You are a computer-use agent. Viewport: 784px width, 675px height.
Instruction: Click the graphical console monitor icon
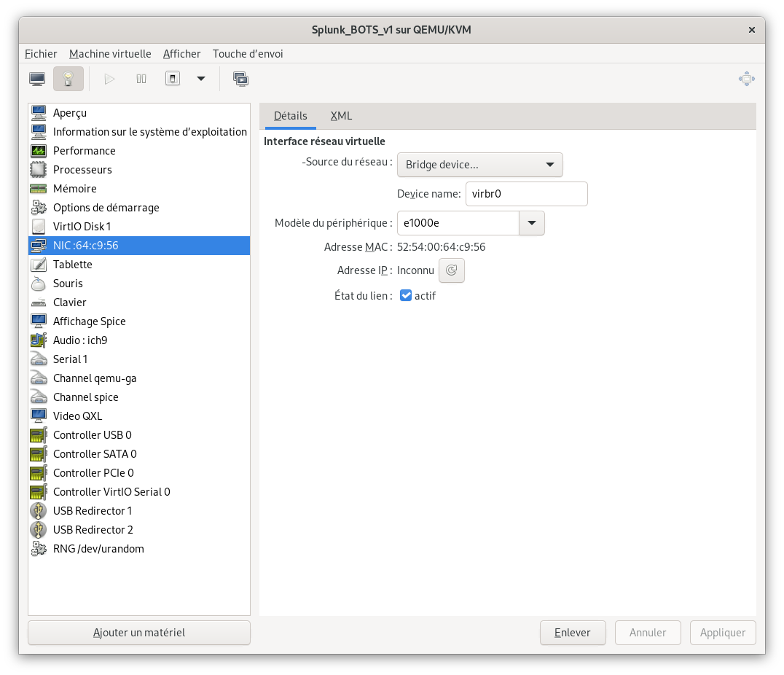pos(37,79)
